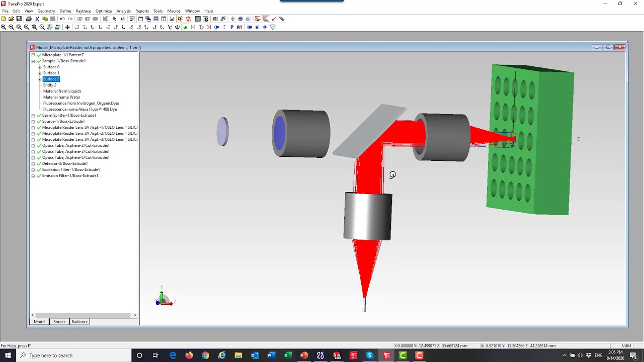This screenshot has width=644, height=362.
Task: Toggle the green check on Microplate-1/LPattern7
Action: pyautogui.click(x=39, y=55)
